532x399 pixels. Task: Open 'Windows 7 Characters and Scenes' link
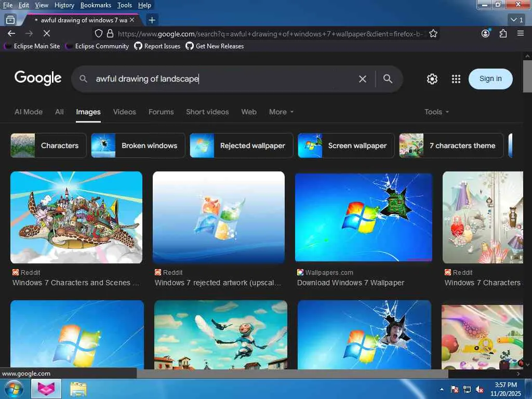[76, 283]
